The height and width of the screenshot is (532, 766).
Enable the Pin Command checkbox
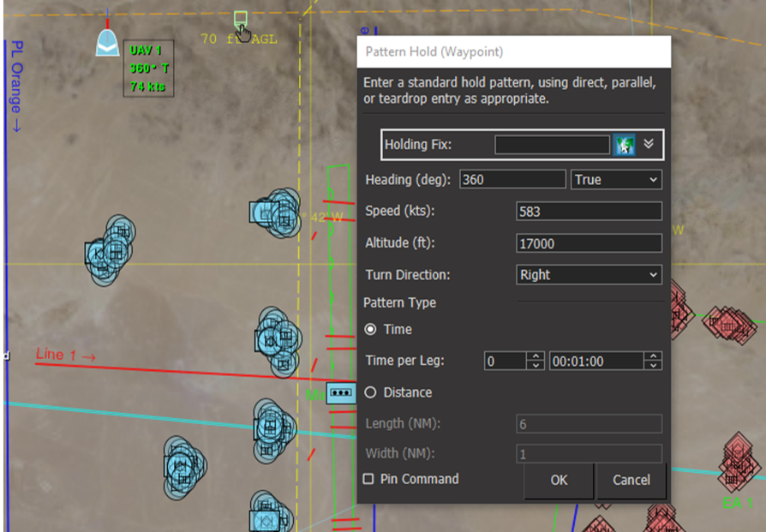click(x=368, y=480)
